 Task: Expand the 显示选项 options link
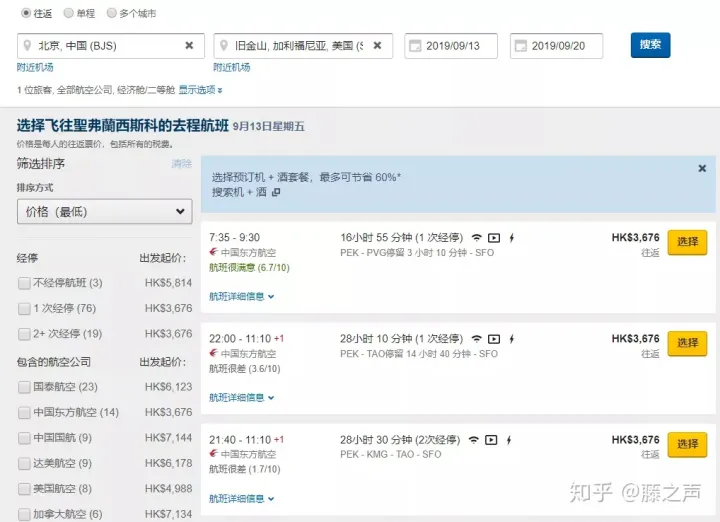[200, 90]
